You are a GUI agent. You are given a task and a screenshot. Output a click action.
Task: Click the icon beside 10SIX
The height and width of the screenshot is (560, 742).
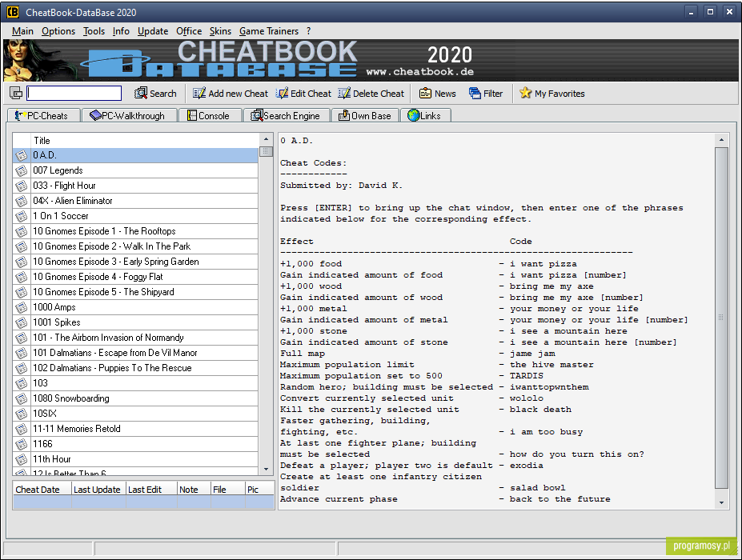click(22, 414)
